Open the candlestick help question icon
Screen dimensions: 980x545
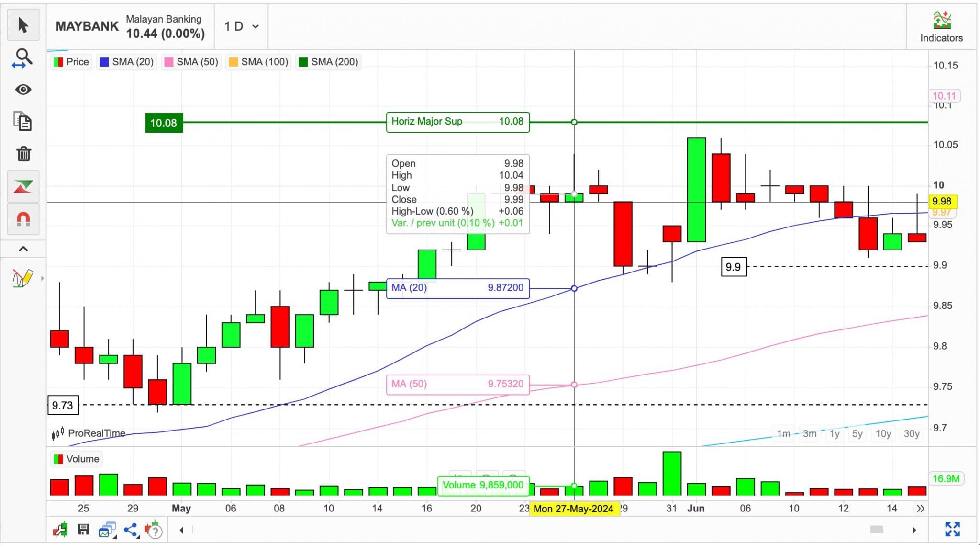click(x=154, y=530)
